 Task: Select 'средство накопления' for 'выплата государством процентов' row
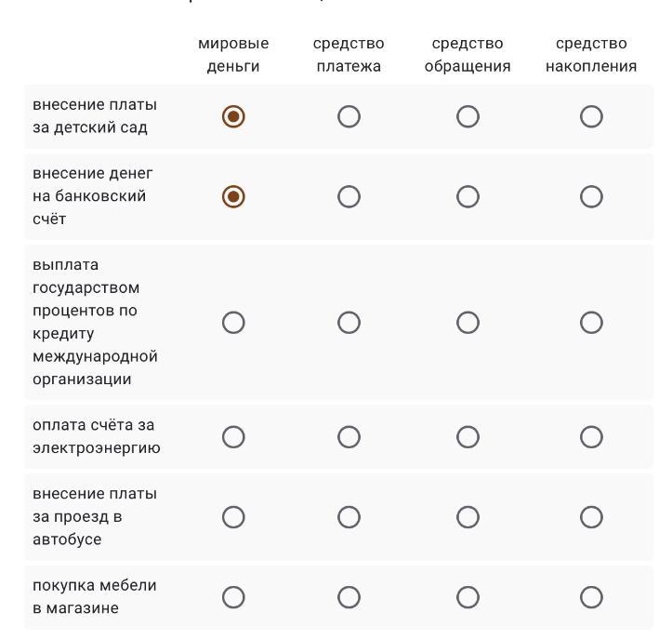coord(591,323)
